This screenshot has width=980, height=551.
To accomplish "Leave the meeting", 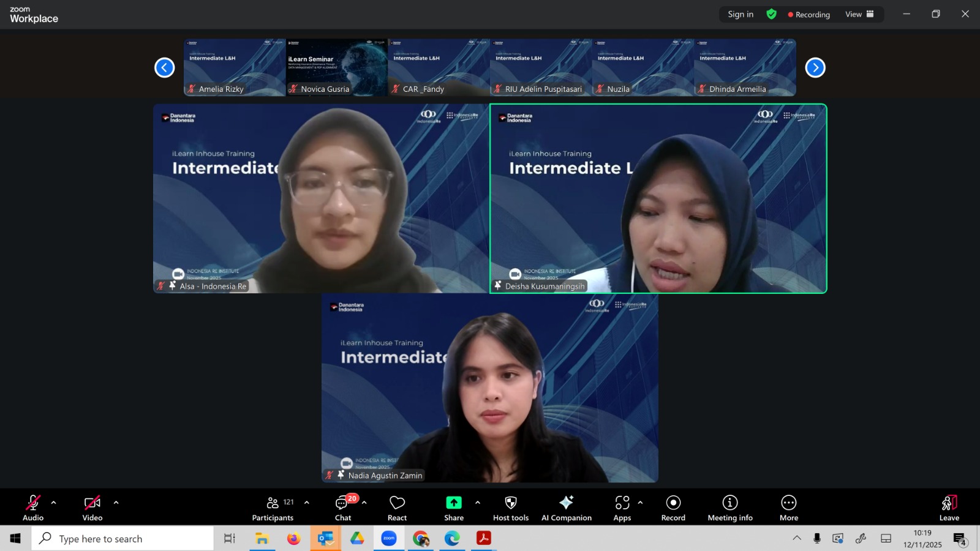I will click(x=949, y=508).
